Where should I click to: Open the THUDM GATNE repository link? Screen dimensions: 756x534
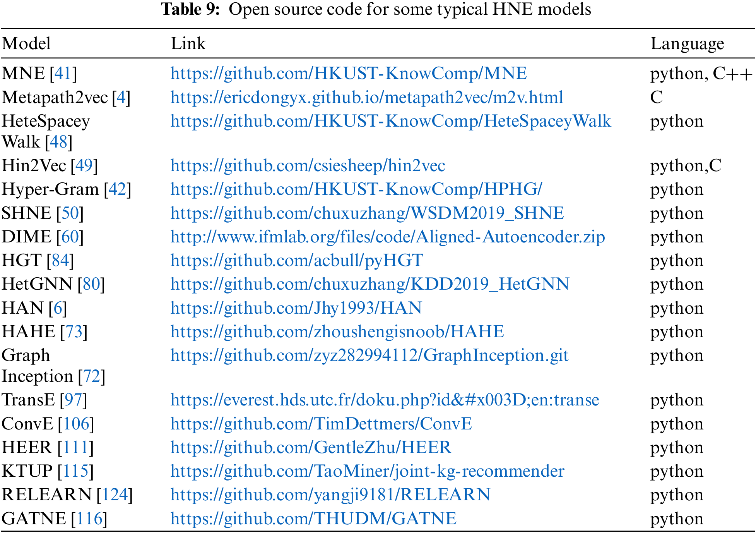tap(313, 519)
